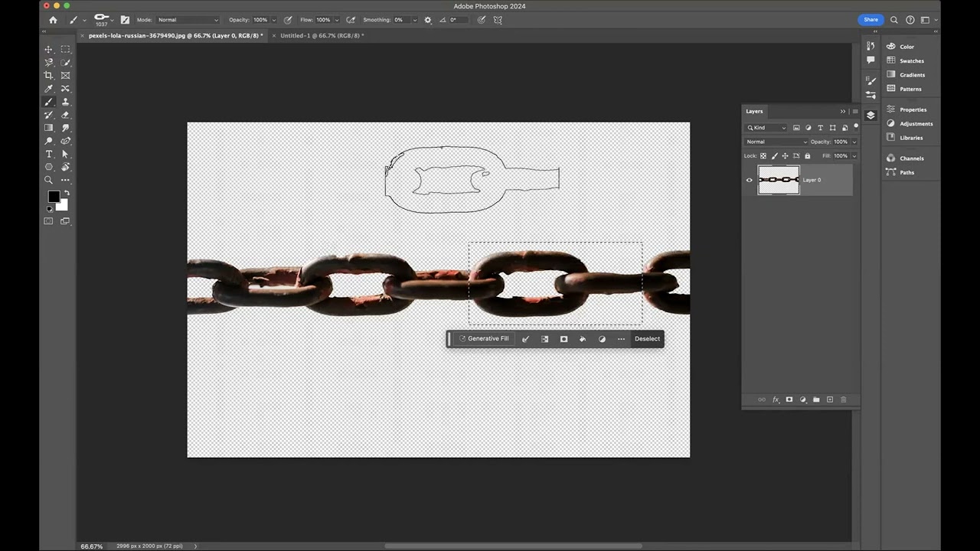Toggle type layer filter icon
This screenshot has height=551, width=980.
[820, 128]
